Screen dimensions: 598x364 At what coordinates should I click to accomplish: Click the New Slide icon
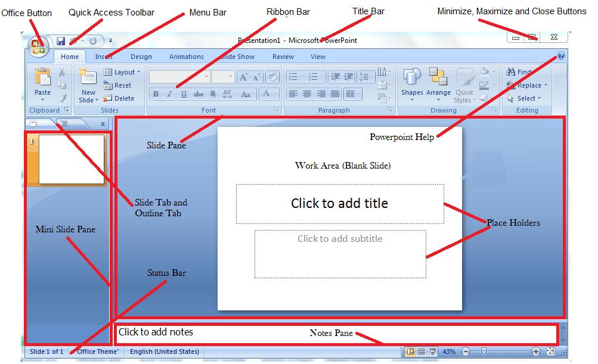(88, 76)
